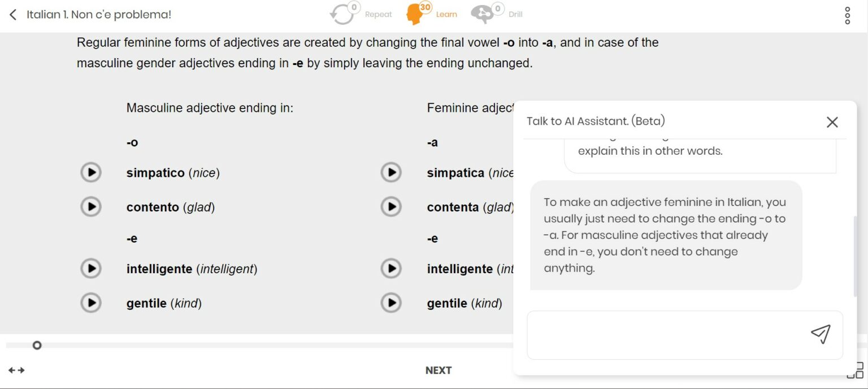868x389 pixels.
Task: Play audio for masculine 'simpatico'
Action: tap(91, 173)
